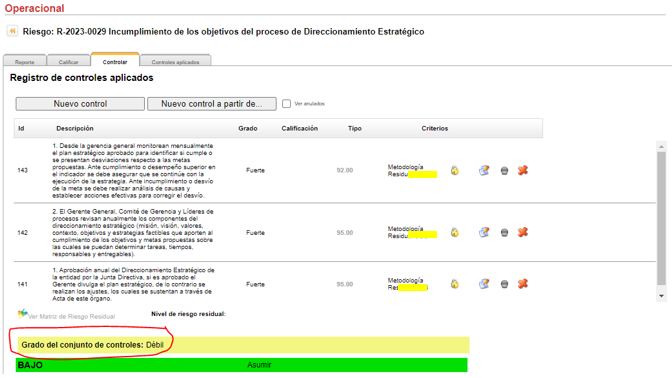
Task: Click the gray circle icon for control 142
Action: pyautogui.click(x=504, y=232)
